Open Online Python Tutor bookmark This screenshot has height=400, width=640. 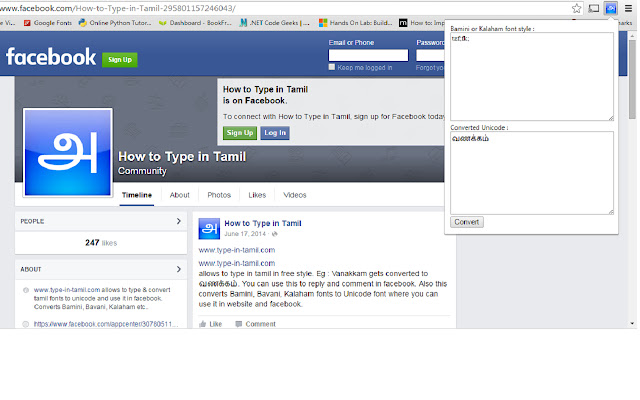(x=115, y=23)
